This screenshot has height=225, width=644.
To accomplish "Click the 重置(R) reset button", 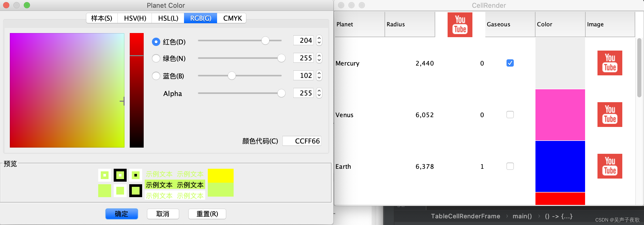I will 207,214.
